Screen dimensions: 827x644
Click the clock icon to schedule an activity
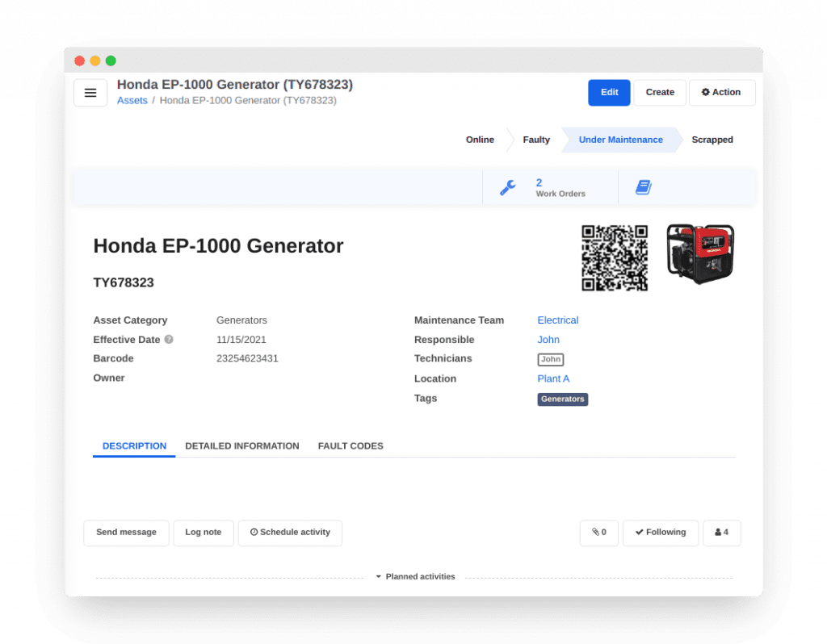[255, 533]
